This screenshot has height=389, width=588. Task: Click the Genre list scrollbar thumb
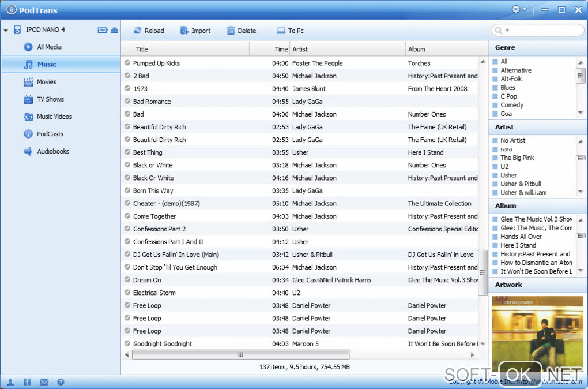pos(581,76)
